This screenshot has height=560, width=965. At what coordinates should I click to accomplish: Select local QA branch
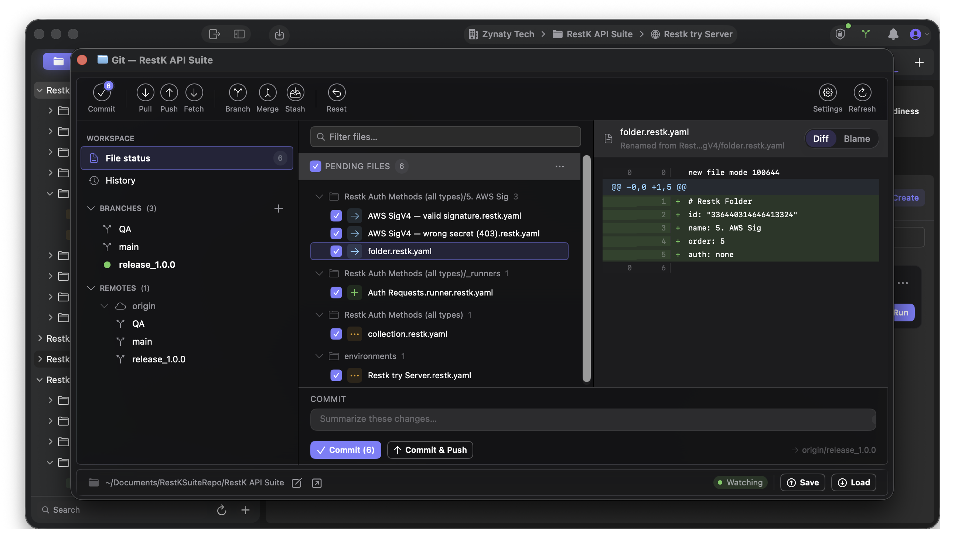coord(125,229)
